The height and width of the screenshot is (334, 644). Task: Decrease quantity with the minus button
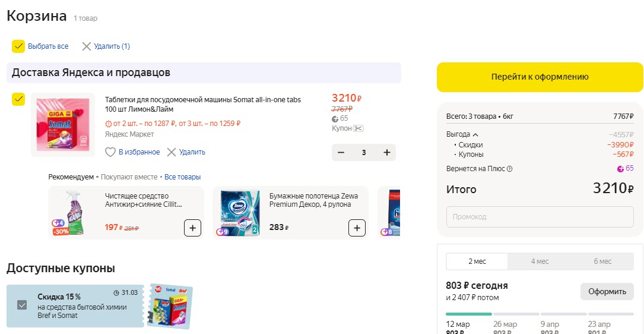(x=341, y=153)
